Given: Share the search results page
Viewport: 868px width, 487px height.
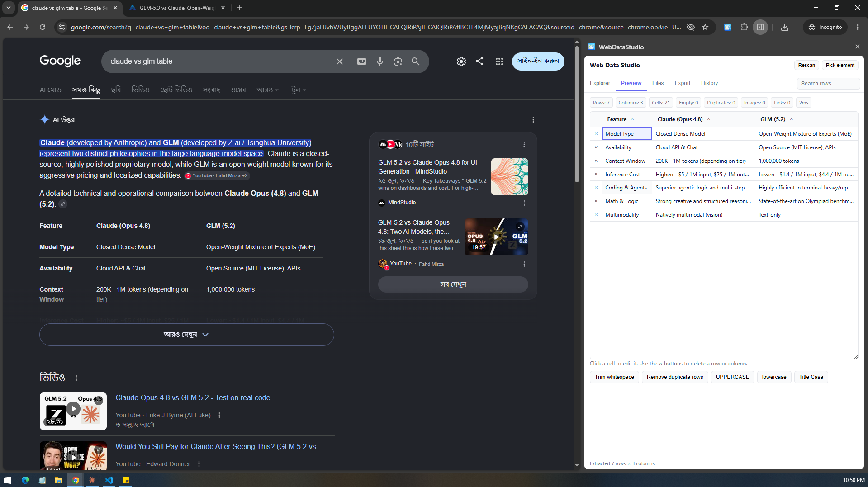Looking at the screenshot, I should (479, 61).
